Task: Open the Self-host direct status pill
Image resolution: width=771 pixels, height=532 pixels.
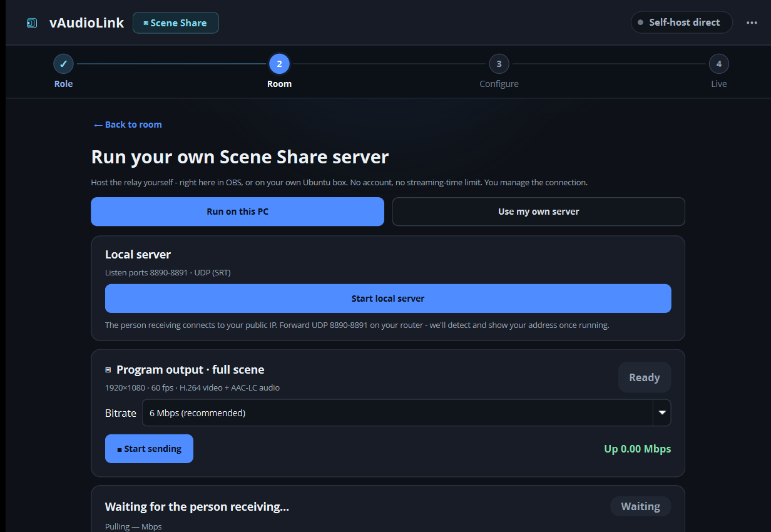Action: click(x=682, y=23)
